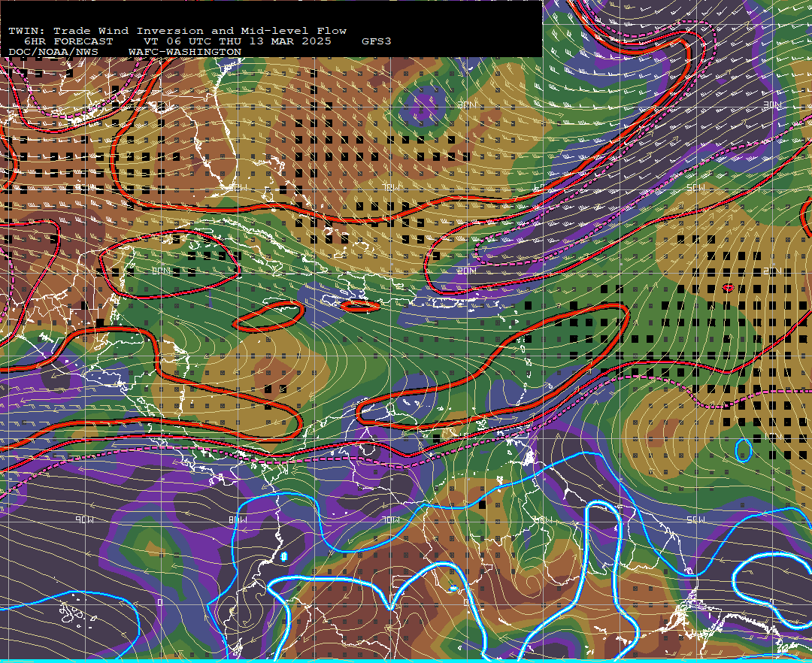Select the "GFS3" model label
This screenshot has height=663, width=812.
coord(377,41)
